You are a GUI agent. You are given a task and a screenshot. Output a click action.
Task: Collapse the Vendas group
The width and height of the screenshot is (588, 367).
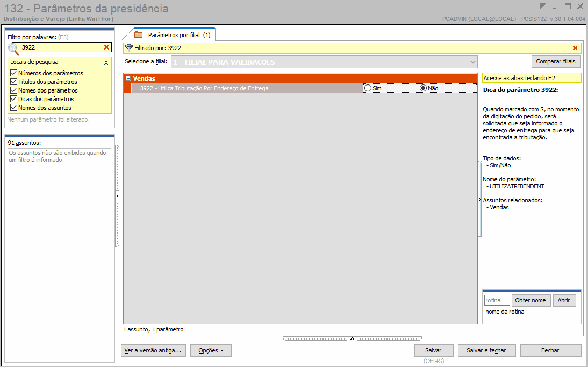[128, 79]
